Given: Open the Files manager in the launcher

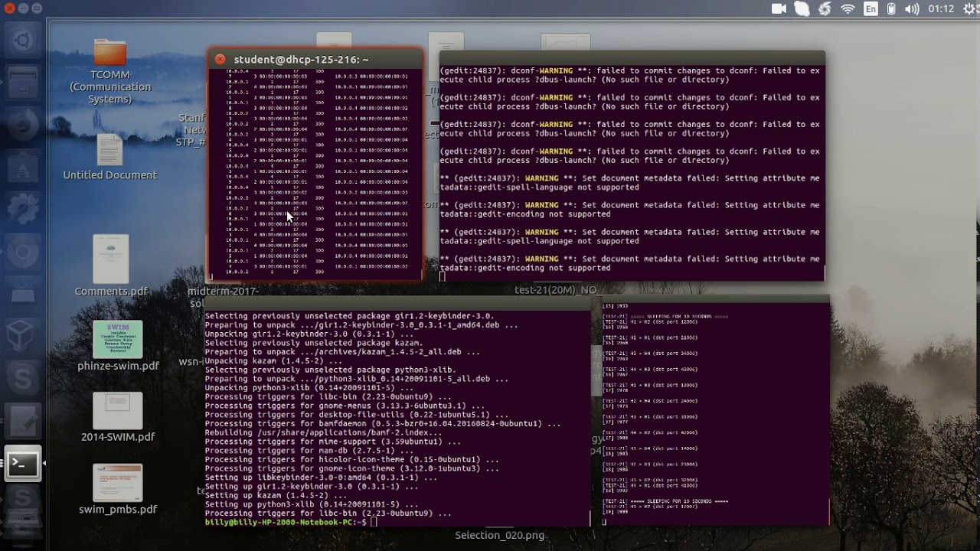Looking at the screenshot, I should point(22,82).
